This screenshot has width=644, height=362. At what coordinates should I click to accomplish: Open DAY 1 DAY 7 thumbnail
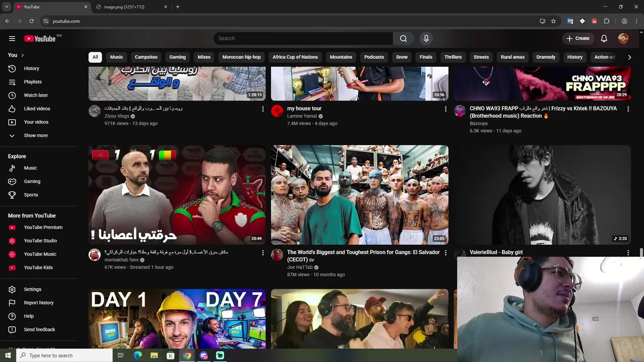click(x=177, y=319)
